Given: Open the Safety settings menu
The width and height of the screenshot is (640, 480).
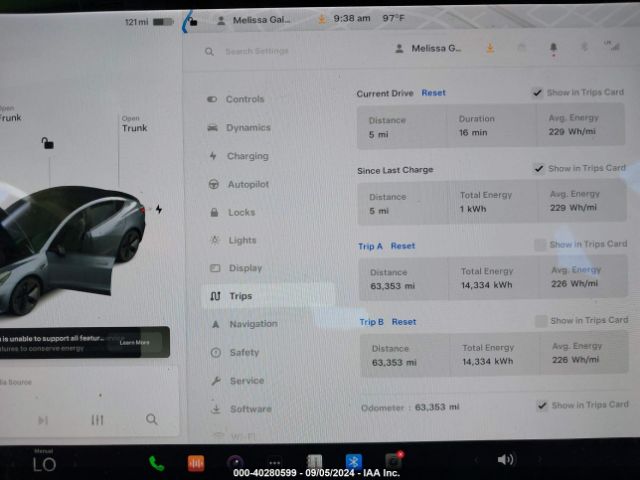Looking at the screenshot, I should click(x=244, y=352).
